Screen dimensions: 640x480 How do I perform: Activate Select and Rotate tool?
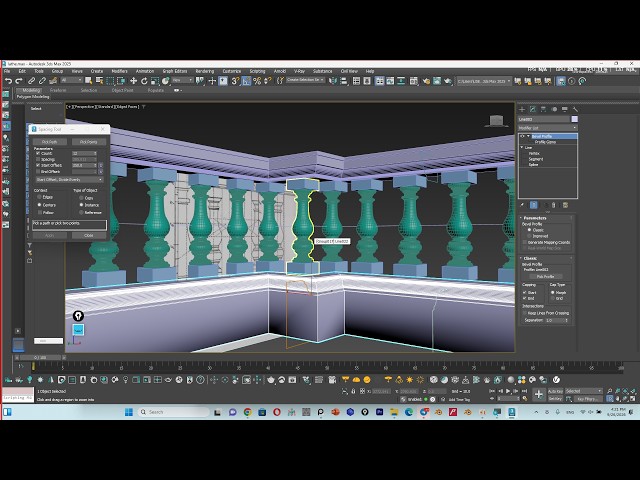[x=144, y=81]
